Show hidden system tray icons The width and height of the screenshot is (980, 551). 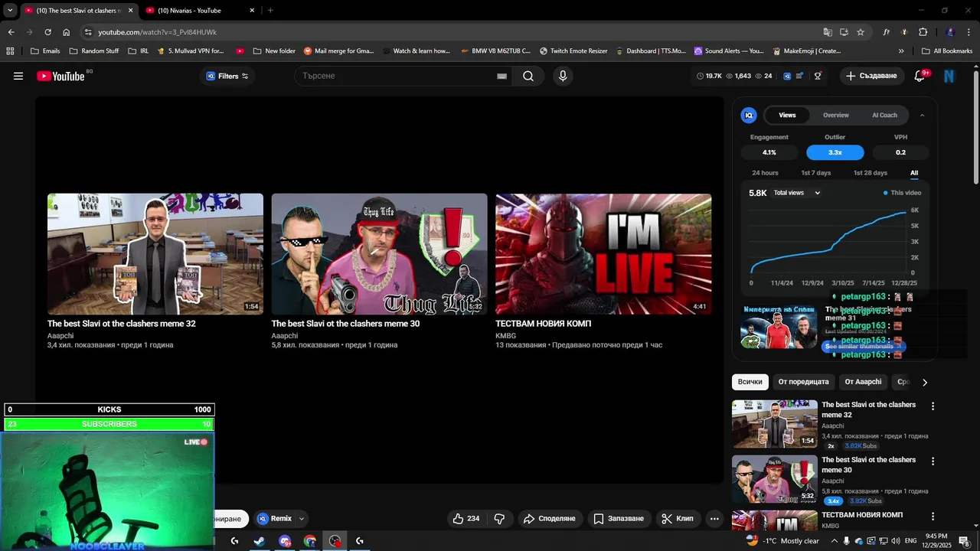836,541
